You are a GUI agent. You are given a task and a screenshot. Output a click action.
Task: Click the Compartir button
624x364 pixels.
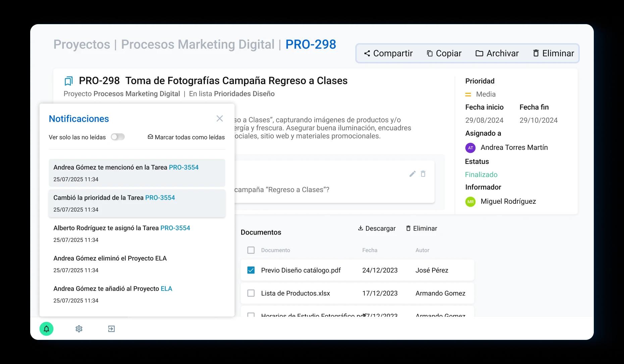[x=388, y=54]
